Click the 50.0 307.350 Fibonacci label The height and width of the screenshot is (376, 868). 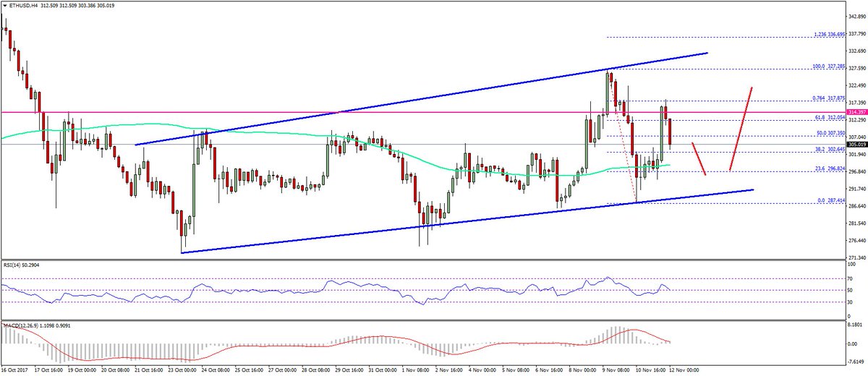coord(832,133)
